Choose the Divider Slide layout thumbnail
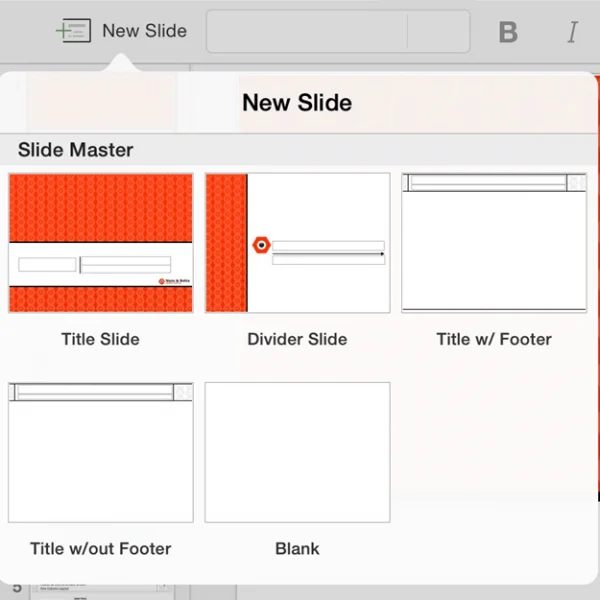Screen dimensions: 600x600 click(x=298, y=243)
